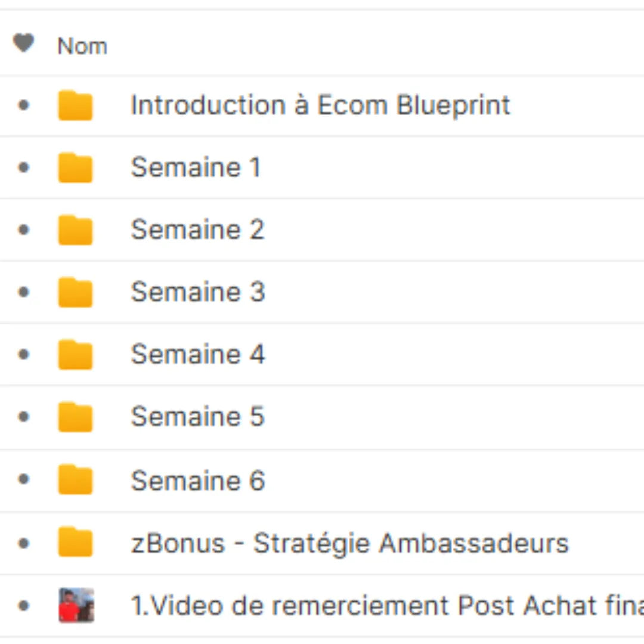Click the folder icon next to Semaine 6
Screen dimensions: 644x644
point(75,480)
